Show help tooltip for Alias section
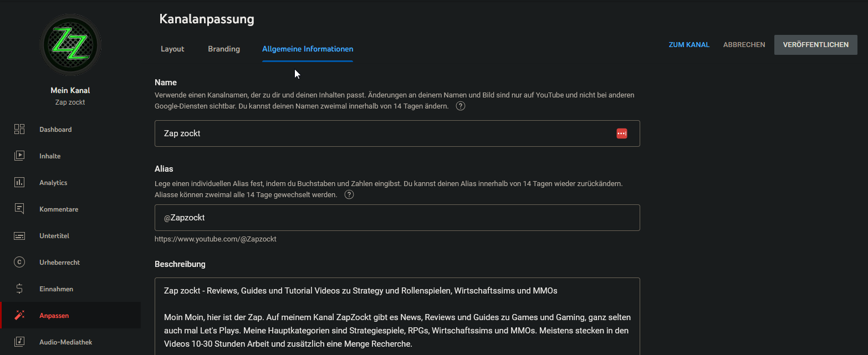This screenshot has height=355, width=868. click(x=349, y=194)
